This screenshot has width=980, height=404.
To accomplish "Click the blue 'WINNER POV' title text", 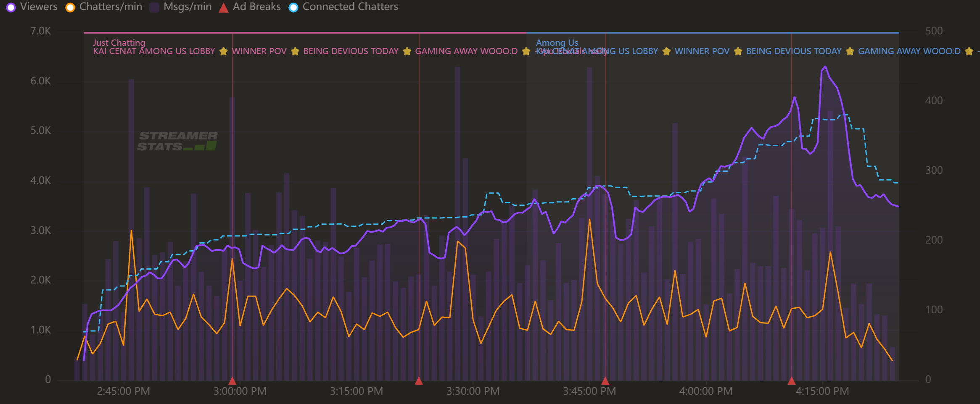I will tap(702, 51).
